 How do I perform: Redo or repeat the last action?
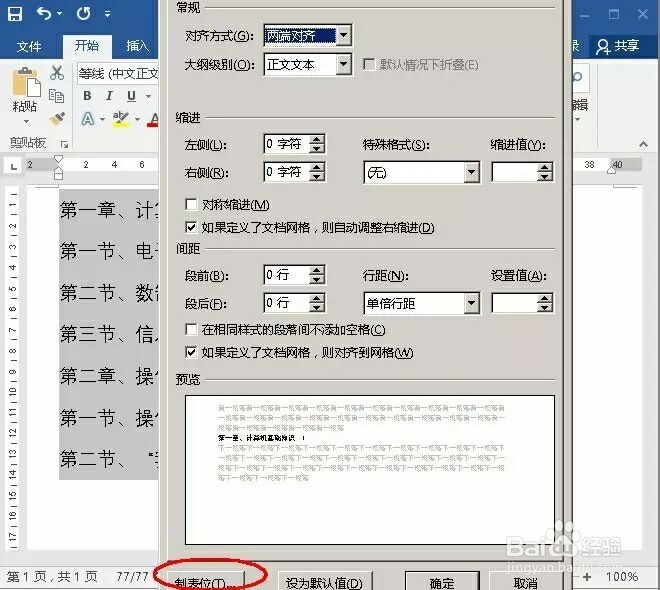coord(83,13)
